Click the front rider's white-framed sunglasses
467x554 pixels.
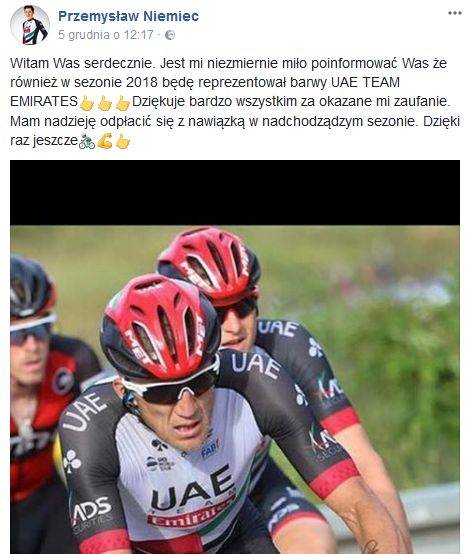(170, 385)
